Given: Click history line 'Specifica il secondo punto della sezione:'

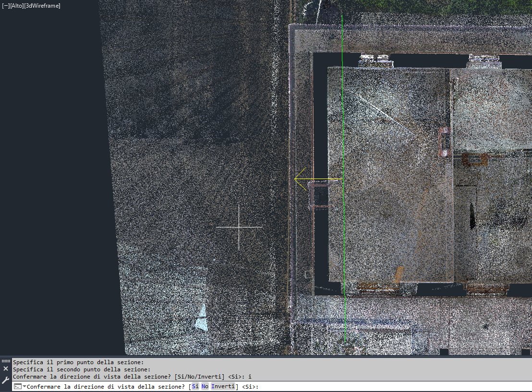Looking at the screenshot, I should tap(82, 369).
